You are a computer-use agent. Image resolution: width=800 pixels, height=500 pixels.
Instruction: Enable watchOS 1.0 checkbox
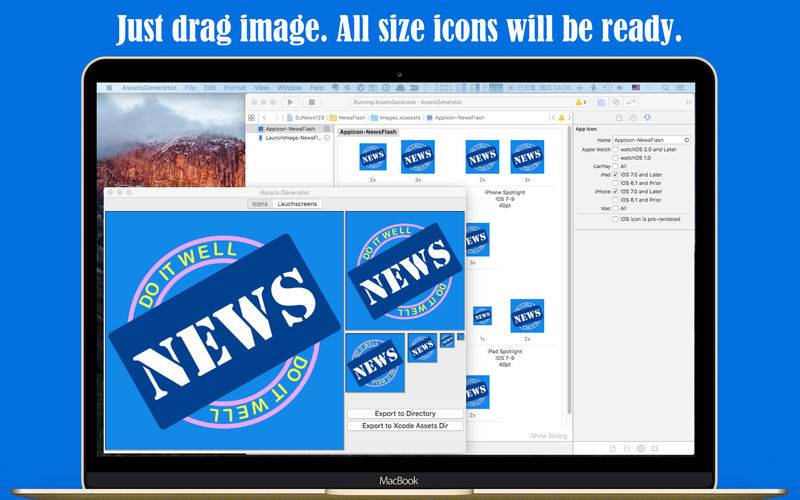pos(615,158)
